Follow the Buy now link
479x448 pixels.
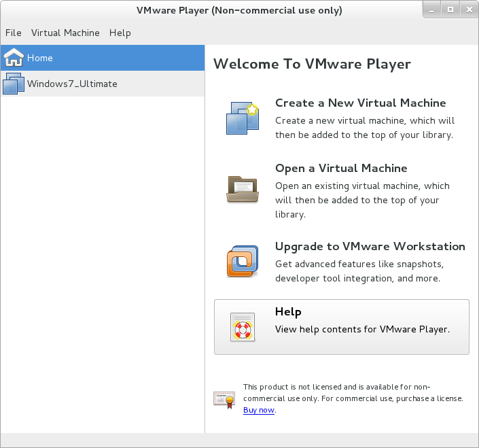[259, 410]
